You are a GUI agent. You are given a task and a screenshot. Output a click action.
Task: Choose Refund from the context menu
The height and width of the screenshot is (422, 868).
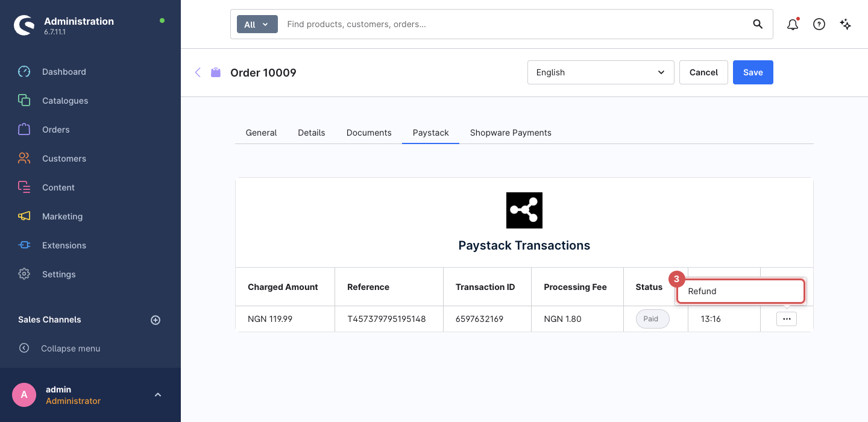pos(741,291)
